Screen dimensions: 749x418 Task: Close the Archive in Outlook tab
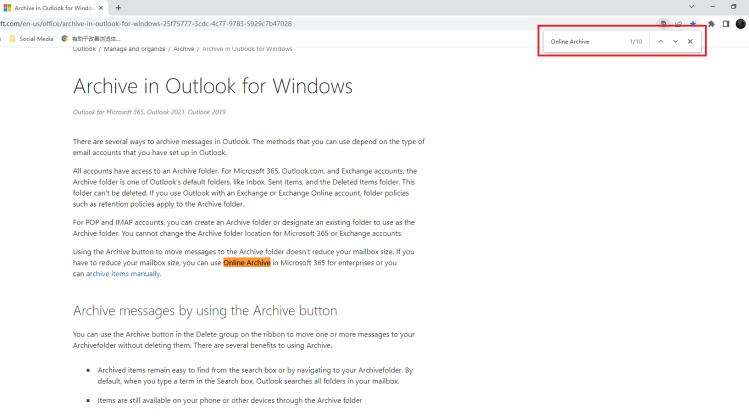102,7
